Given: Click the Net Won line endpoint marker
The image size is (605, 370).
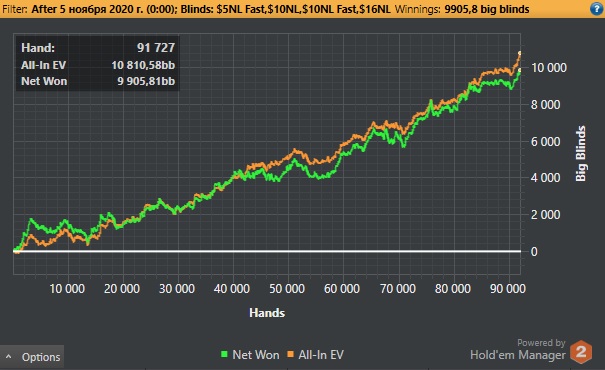Looking at the screenshot, I should [x=520, y=70].
